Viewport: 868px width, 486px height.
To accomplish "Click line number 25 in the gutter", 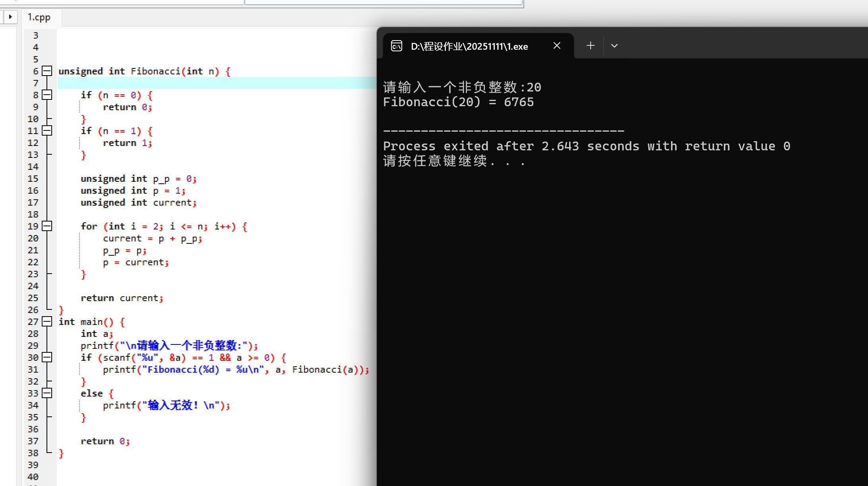I will click(33, 298).
